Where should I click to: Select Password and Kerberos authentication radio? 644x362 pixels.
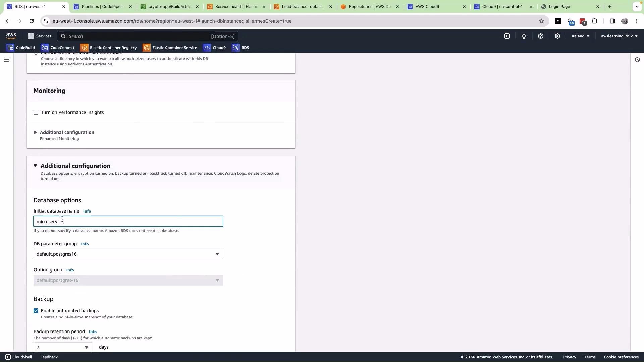point(36,53)
